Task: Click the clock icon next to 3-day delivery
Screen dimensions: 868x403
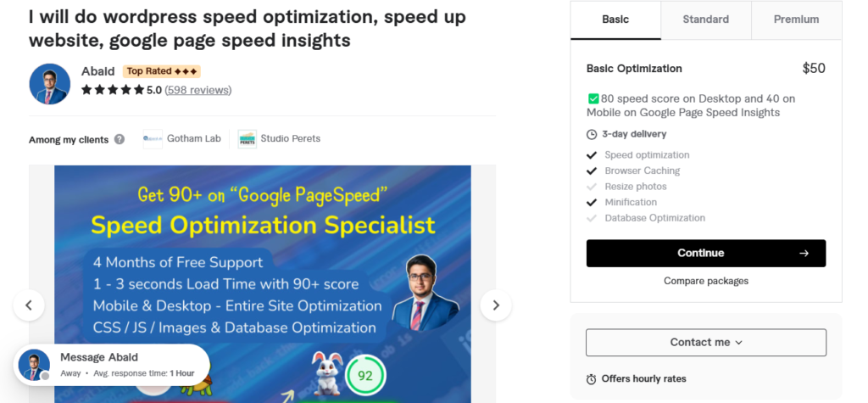Action: pos(592,134)
